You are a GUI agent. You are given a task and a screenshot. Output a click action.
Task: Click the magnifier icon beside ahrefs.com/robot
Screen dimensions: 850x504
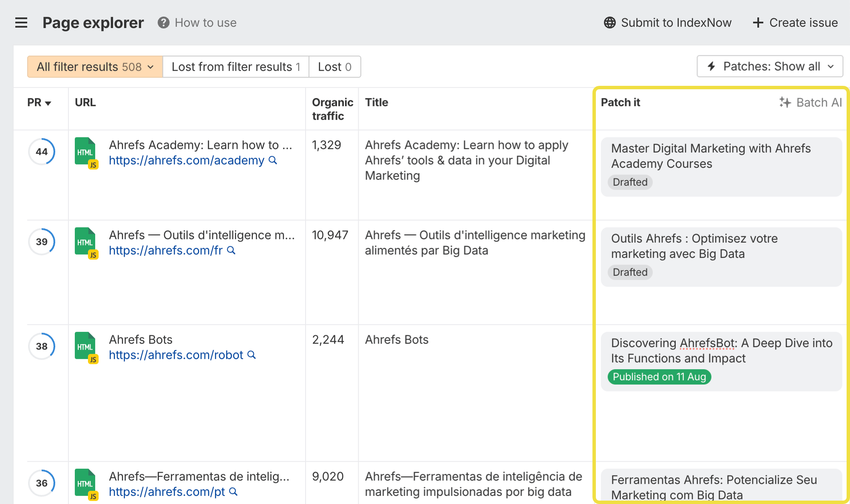coord(252,355)
